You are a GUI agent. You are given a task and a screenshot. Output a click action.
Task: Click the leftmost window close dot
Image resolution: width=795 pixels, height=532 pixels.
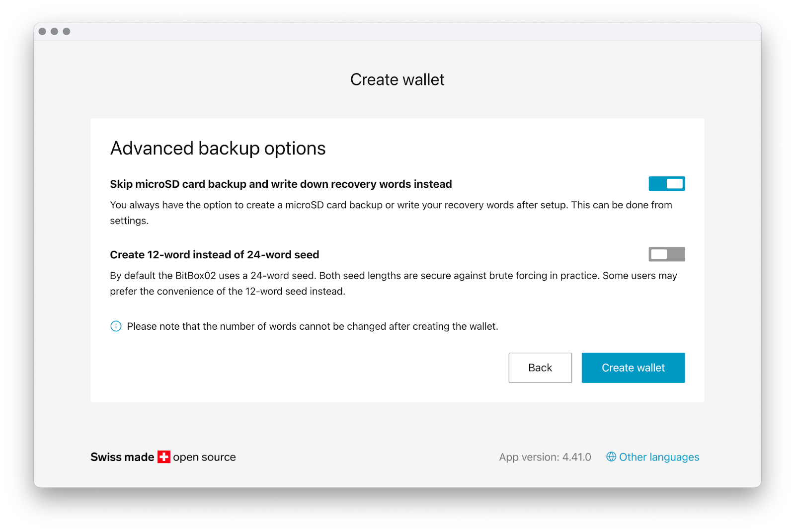click(x=42, y=31)
